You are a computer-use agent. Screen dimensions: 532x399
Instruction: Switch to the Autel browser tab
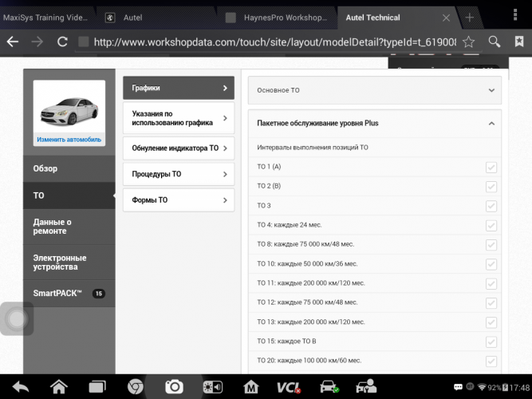(x=132, y=18)
